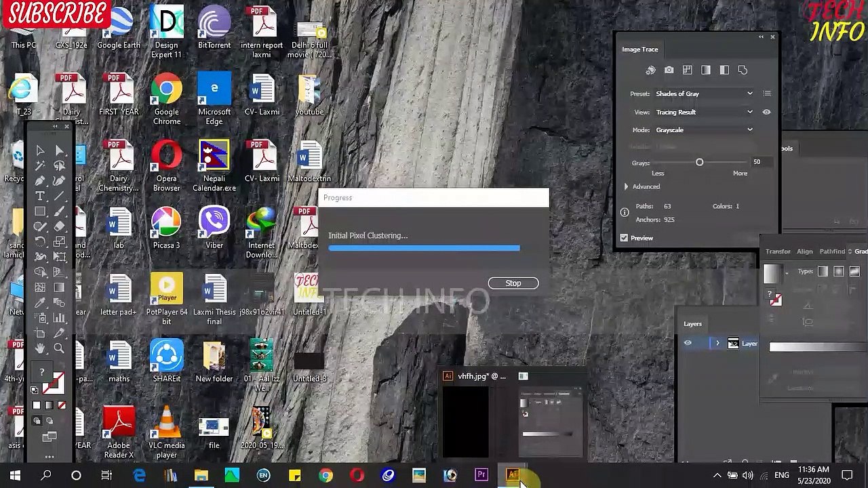This screenshot has height=488, width=868.
Task: Open Google Chrome from the taskbar
Action: pyautogui.click(x=326, y=475)
